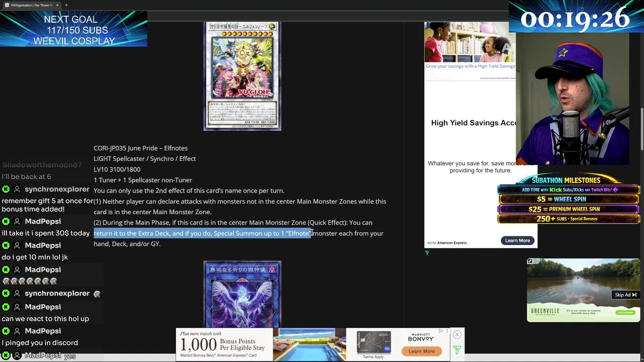Click the user icon by MadPepsi's discord message

pyautogui.click(x=17, y=331)
